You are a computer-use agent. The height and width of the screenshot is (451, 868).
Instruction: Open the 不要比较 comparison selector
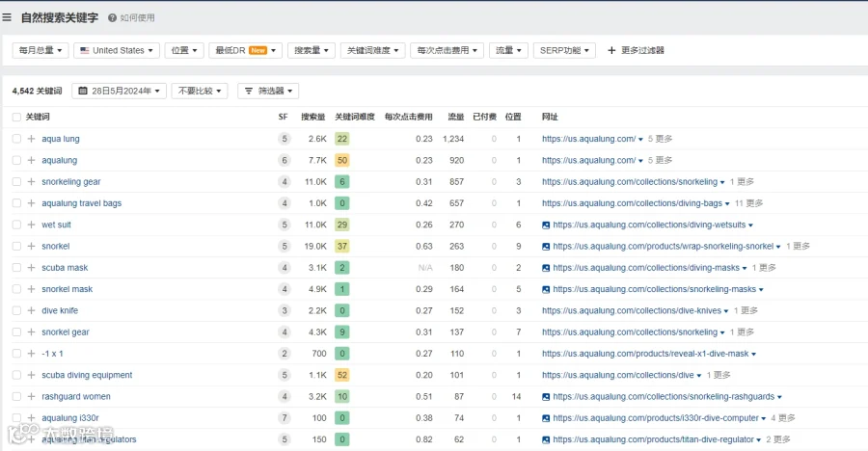click(200, 91)
